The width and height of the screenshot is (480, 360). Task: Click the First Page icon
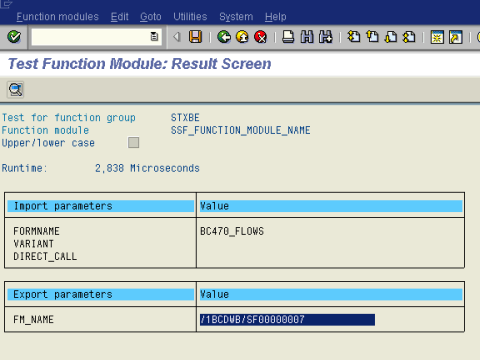click(x=354, y=37)
